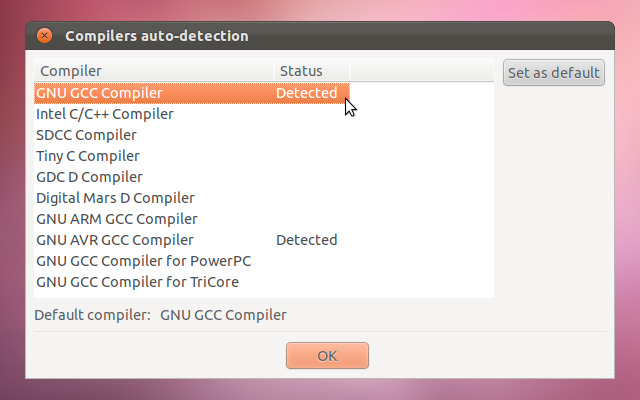The width and height of the screenshot is (640, 400).
Task: Click the Compiler column header
Action: point(70,71)
